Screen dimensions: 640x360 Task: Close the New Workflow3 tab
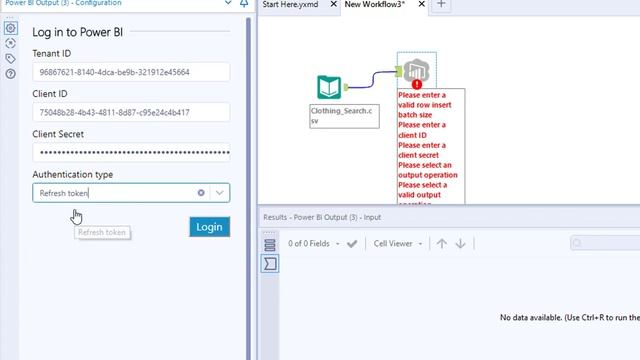coord(422,4)
